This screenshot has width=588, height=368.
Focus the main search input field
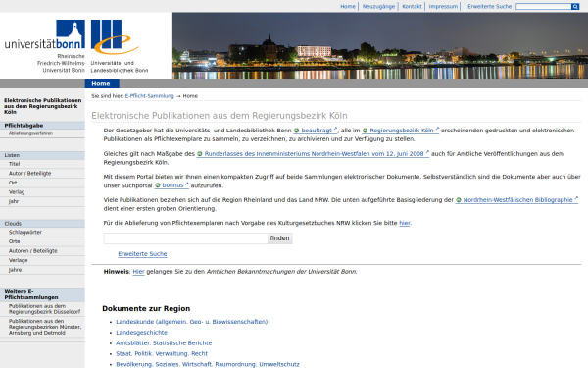185,238
